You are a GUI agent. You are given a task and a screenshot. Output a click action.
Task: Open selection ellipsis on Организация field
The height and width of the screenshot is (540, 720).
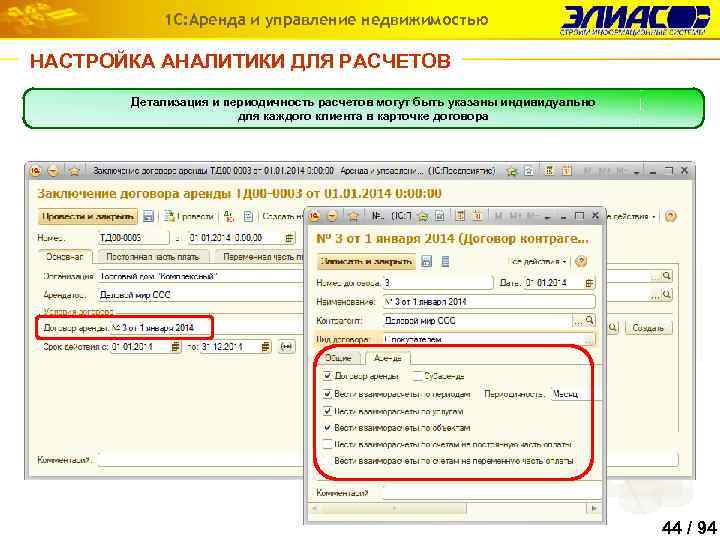point(656,276)
